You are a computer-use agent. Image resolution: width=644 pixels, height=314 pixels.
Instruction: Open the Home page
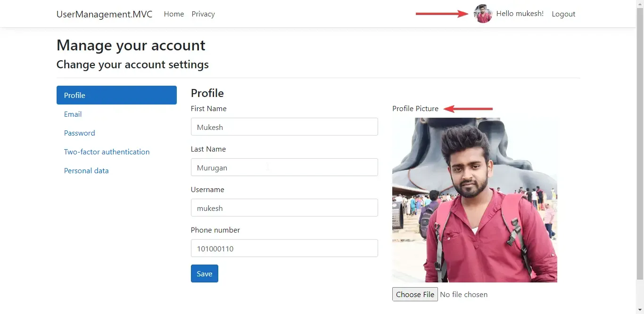[173, 14]
